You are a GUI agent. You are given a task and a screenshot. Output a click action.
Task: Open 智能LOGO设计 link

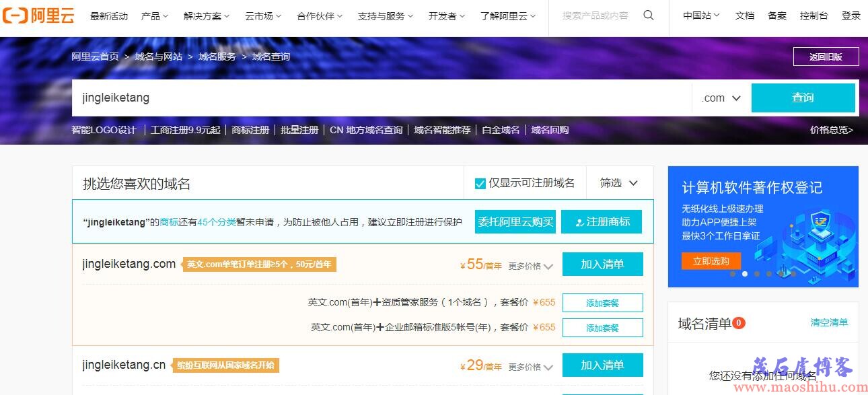tap(104, 130)
